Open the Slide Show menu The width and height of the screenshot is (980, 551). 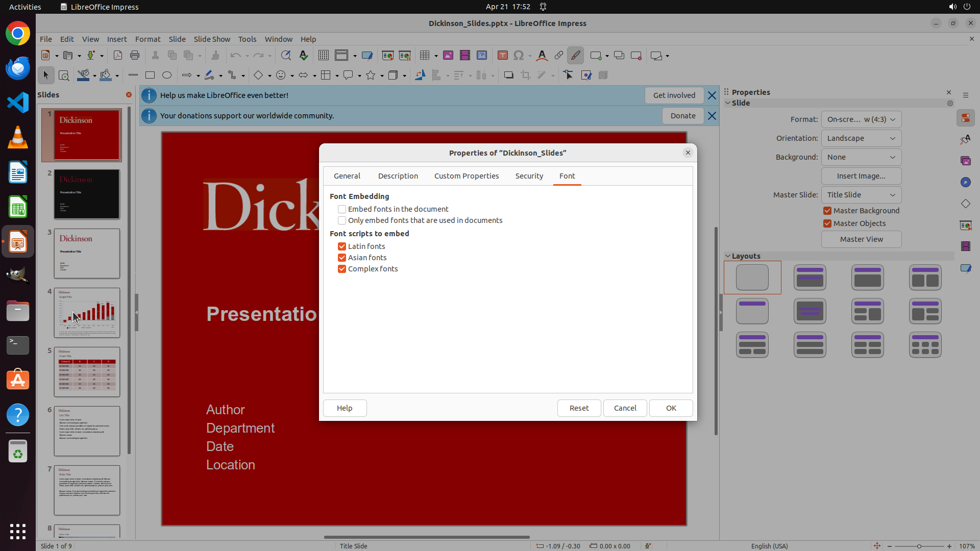point(212,39)
